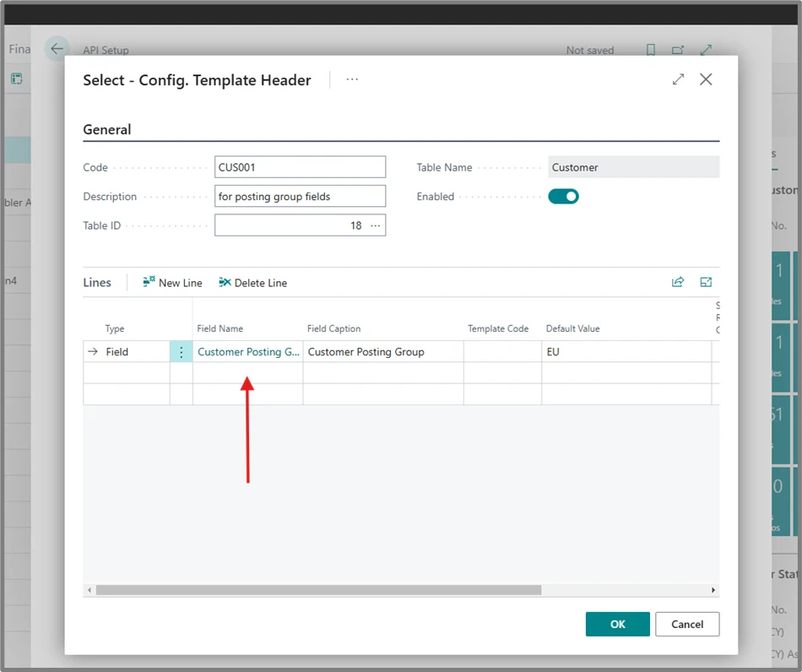Share the Lines list
Screen dimensions: 802x672
(x=678, y=282)
